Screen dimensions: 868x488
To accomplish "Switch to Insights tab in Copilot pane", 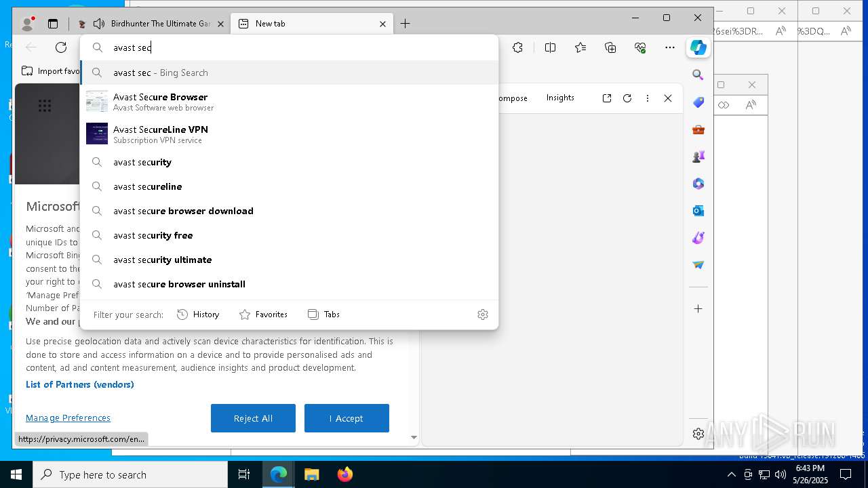I will (x=560, y=98).
